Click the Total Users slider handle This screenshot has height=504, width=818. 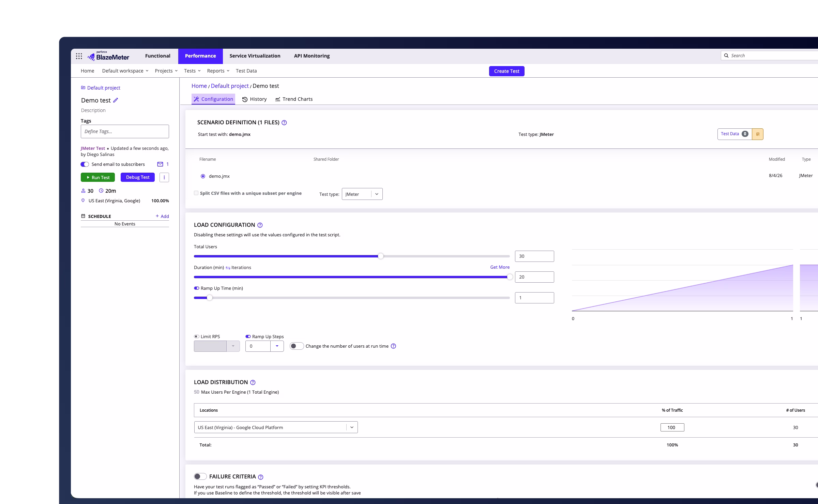(x=381, y=256)
